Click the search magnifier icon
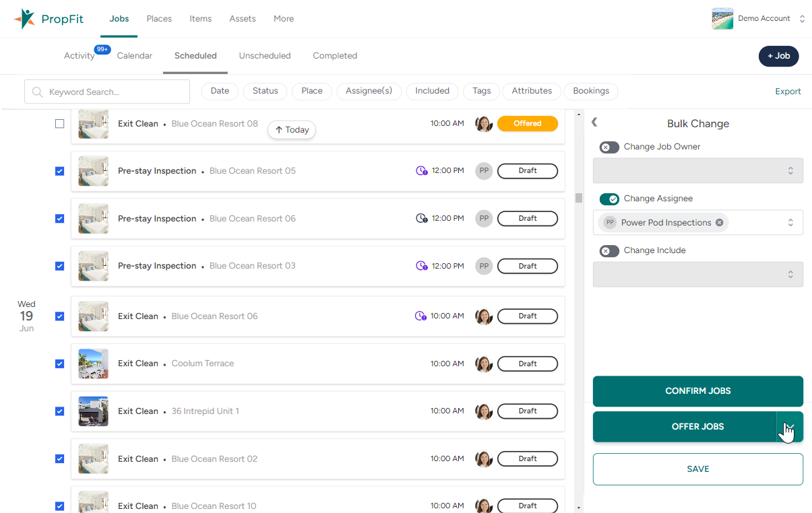812x513 pixels. tap(38, 92)
